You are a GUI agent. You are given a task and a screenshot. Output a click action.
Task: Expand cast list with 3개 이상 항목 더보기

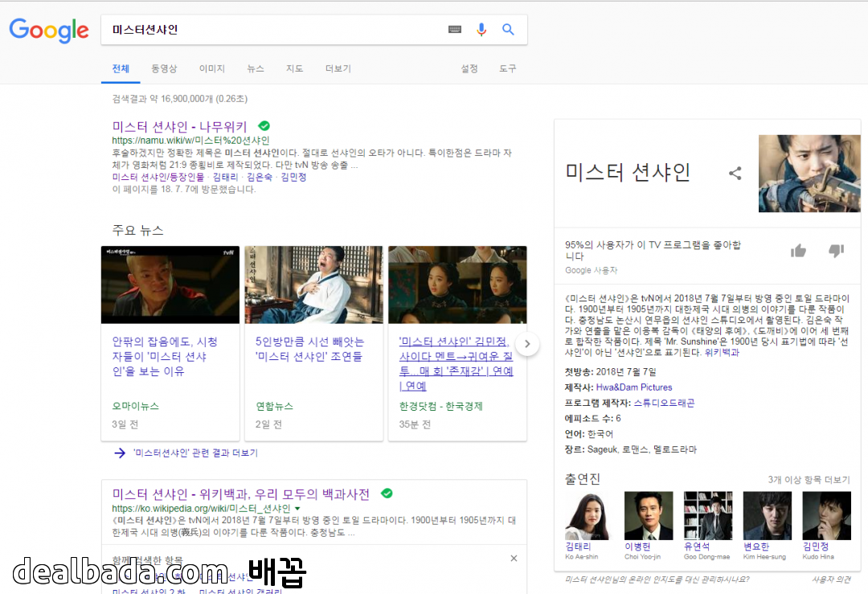point(809,480)
